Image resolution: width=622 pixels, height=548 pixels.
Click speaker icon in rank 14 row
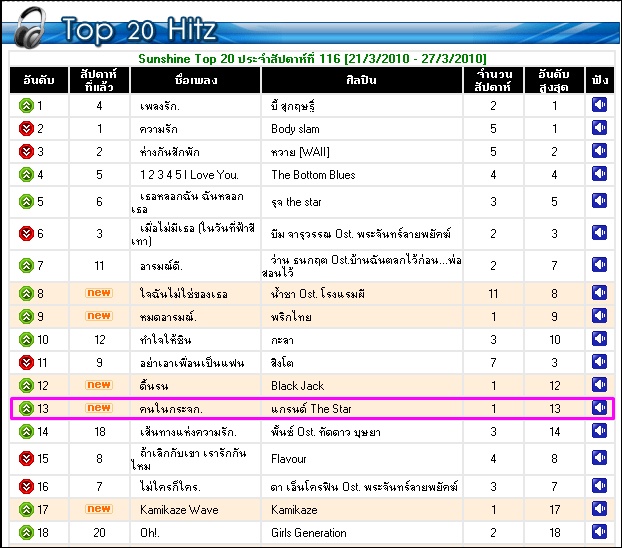(599, 431)
